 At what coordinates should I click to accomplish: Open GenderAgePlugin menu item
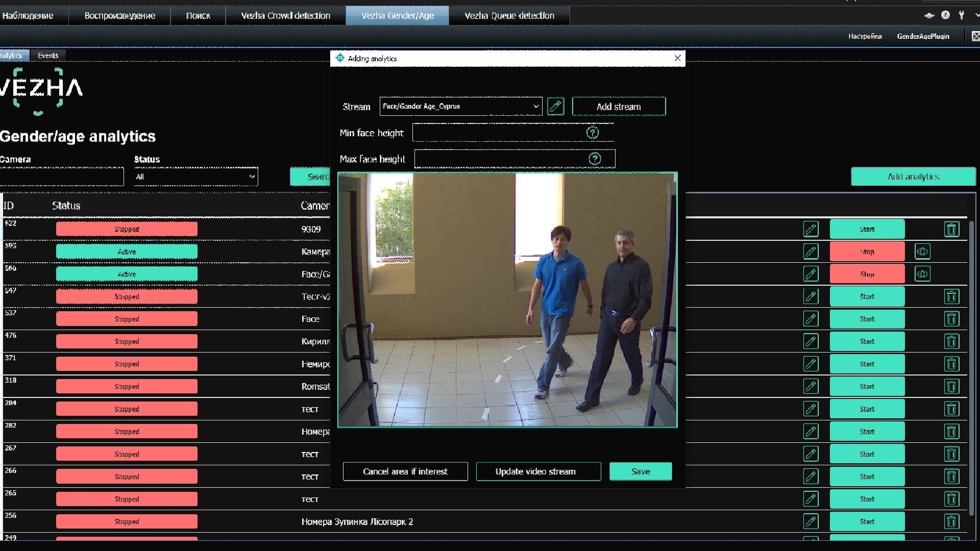point(923,36)
